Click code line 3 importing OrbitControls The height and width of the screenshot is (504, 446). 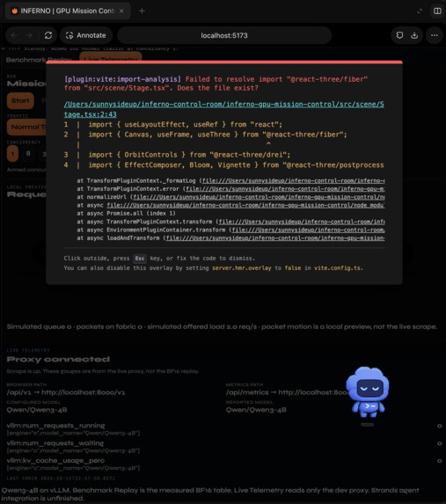[177, 155]
